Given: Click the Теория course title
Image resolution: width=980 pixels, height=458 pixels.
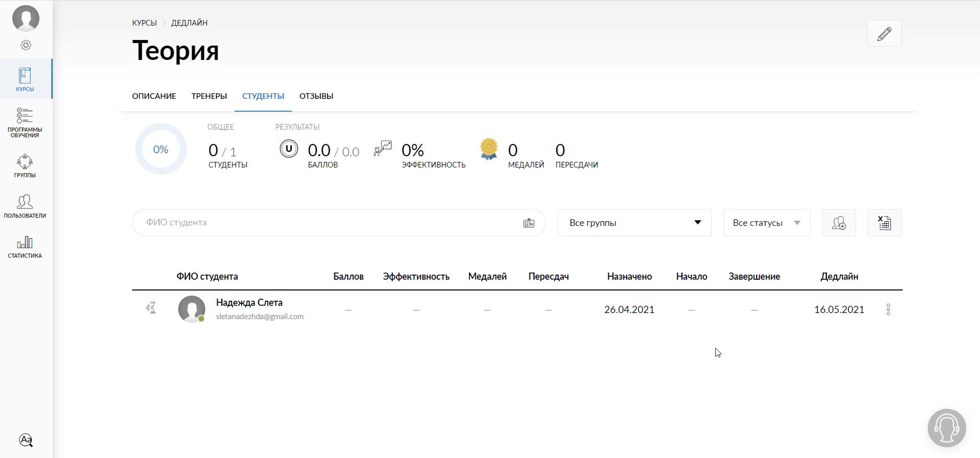Looking at the screenshot, I should pos(176,50).
